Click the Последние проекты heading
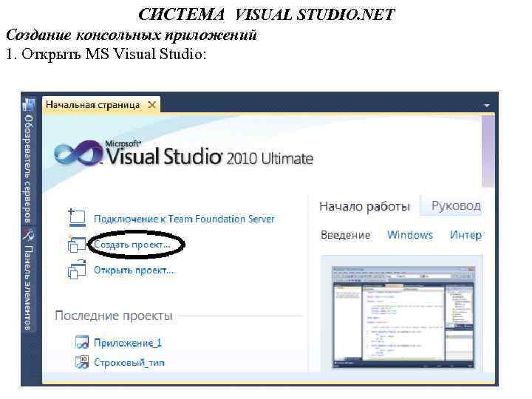 coord(114,316)
